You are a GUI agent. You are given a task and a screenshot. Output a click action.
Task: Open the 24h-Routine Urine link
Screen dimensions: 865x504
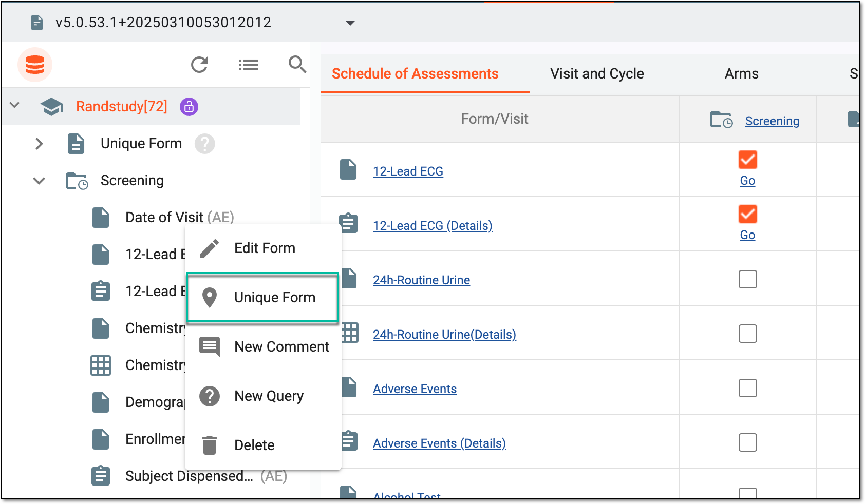421,280
